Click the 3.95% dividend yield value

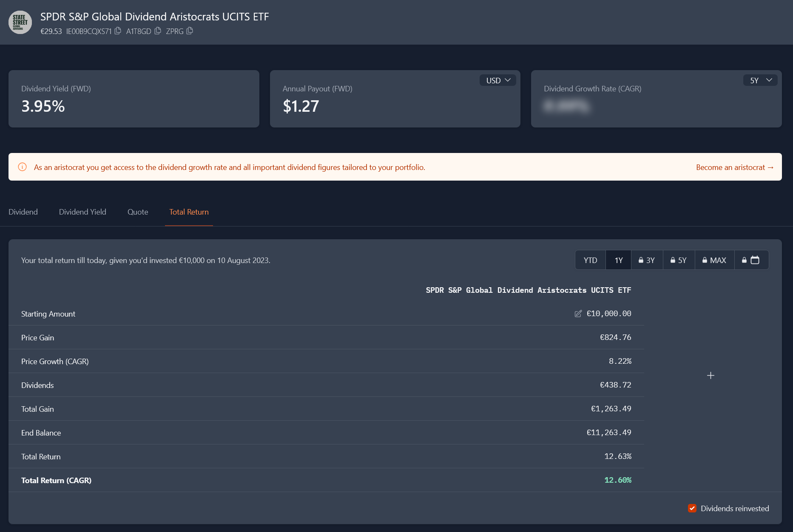click(x=43, y=106)
